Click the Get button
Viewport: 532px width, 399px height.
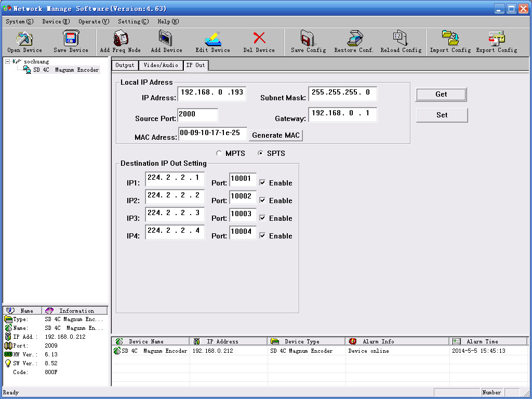(x=441, y=95)
